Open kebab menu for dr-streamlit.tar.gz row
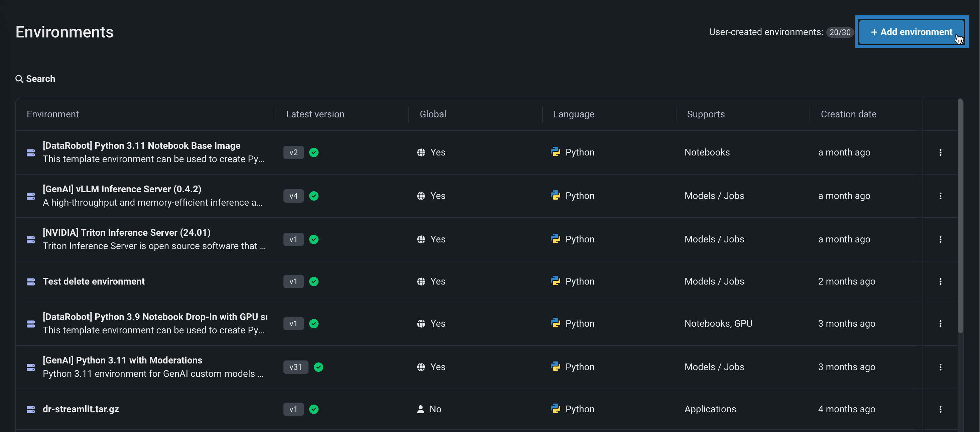980x432 pixels. (x=940, y=409)
